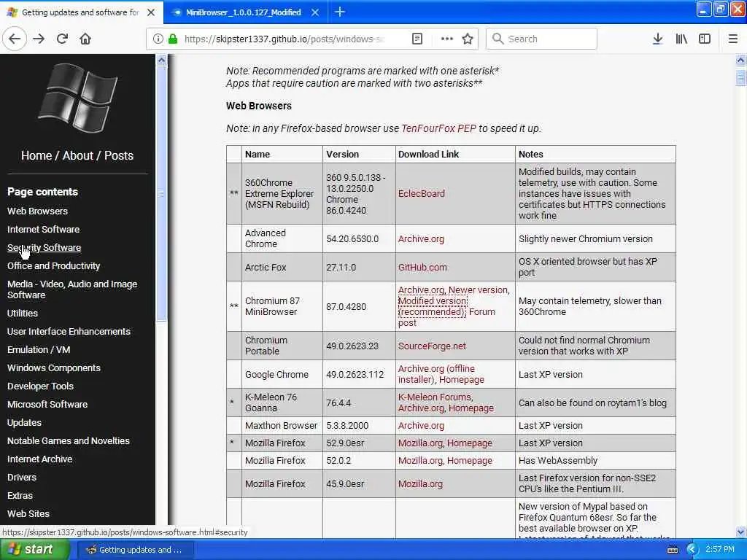
Task: Open the TenFourFox PEP link
Action: pos(438,128)
